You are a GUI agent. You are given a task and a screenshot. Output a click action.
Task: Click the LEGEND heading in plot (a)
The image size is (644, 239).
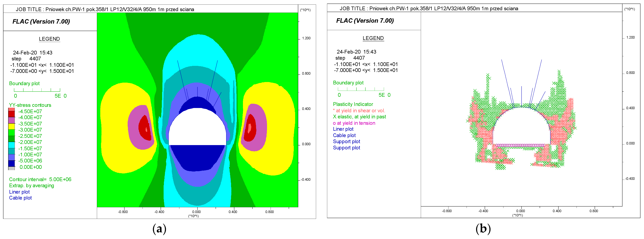point(49,39)
